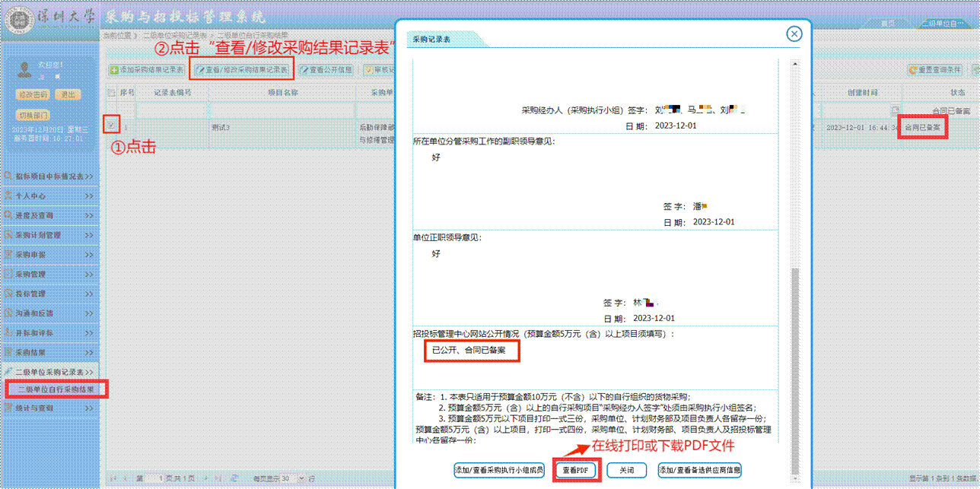
Task: Click the 添加/查看采购执行小组成员 button
Action: pyautogui.click(x=499, y=470)
